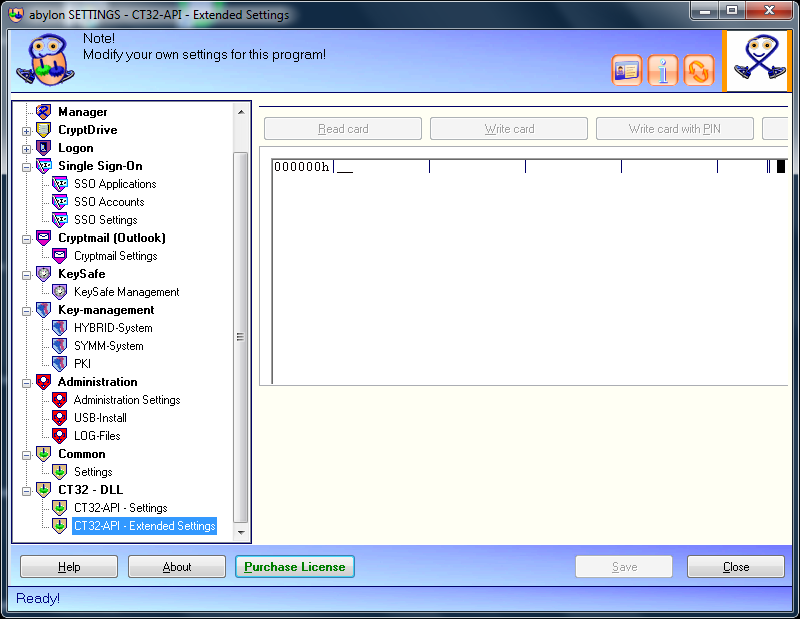This screenshot has width=800, height=619.
Task: Click the Cryptmail Settings envelope icon
Action: tap(60, 256)
